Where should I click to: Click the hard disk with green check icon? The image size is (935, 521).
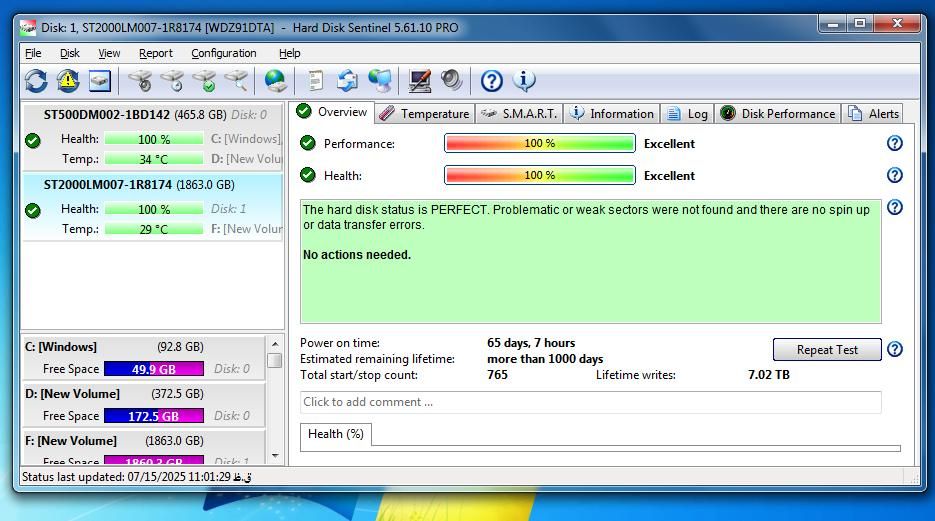(205, 80)
